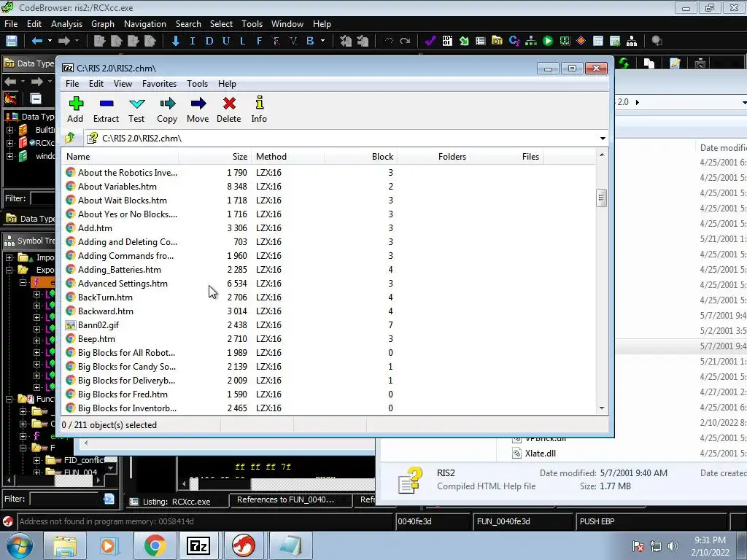Screen dimensions: 747x560
Task: Collapse the Functions node in Symbol Tree
Action: tap(9, 399)
